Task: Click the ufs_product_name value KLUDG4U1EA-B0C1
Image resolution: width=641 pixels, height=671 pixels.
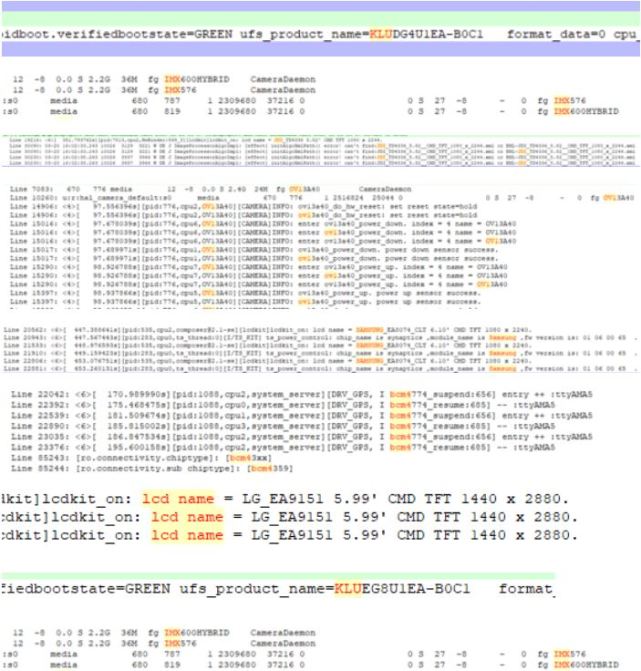Action: click(426, 34)
